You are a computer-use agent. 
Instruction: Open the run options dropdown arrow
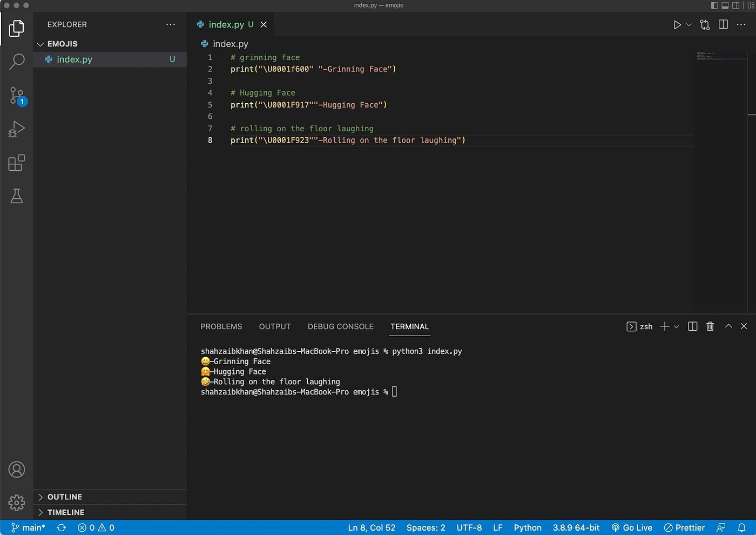688,25
